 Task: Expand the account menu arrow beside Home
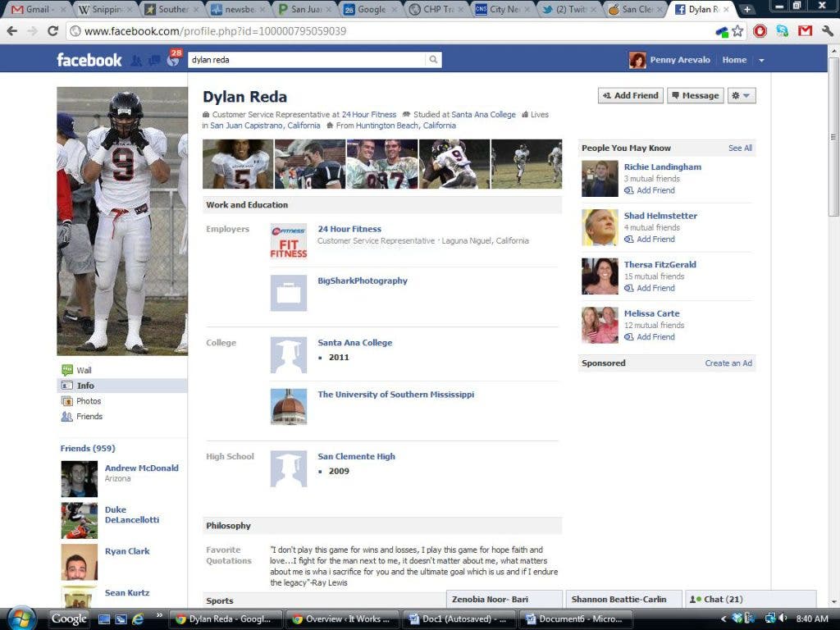[x=761, y=60]
